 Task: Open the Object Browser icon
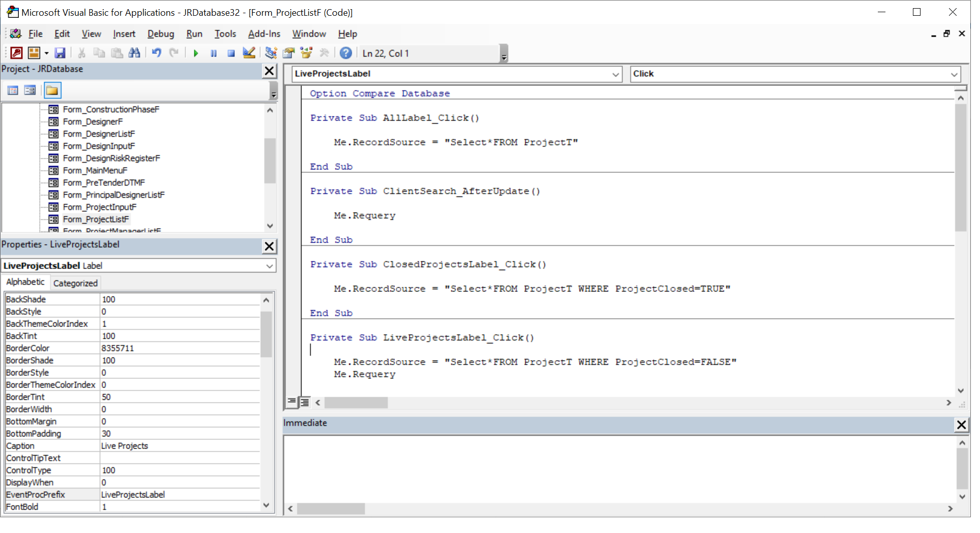[x=306, y=53]
